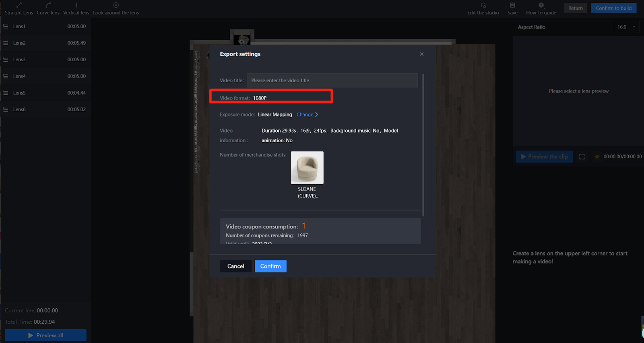Select Lens1 in the lens list
The width and height of the screenshot is (644, 343).
[x=45, y=26]
